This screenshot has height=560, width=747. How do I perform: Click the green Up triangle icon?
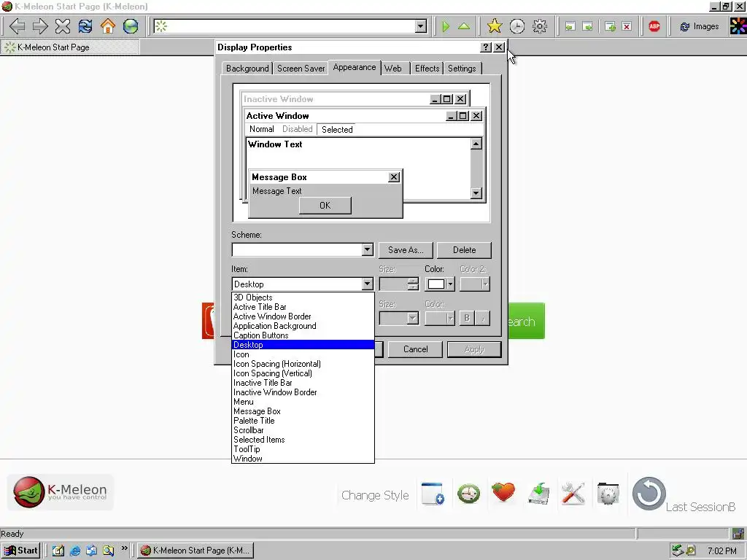coord(464,26)
